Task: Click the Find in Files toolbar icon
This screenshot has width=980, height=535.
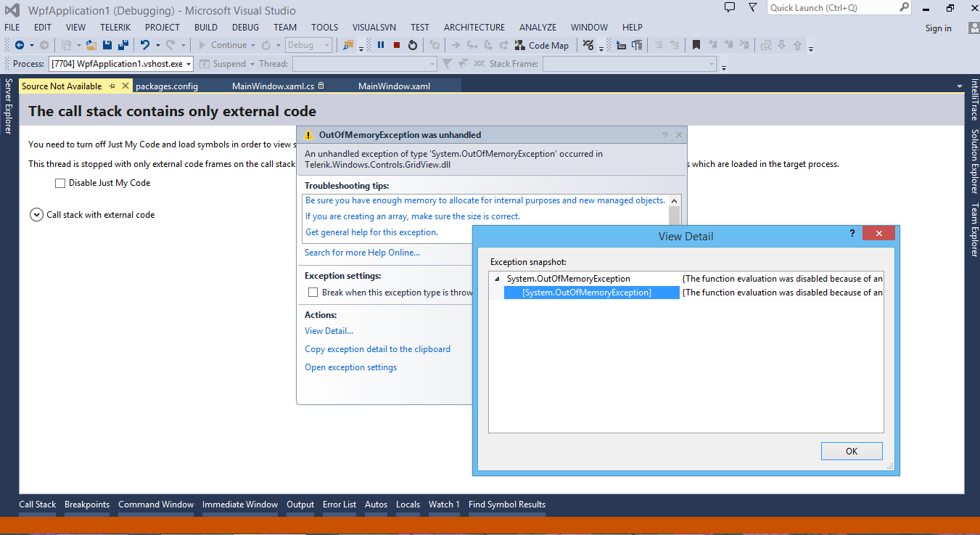Action: tap(349, 45)
